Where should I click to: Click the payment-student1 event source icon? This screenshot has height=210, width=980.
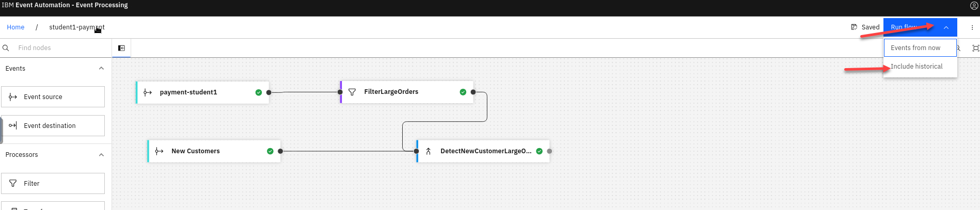pos(148,92)
